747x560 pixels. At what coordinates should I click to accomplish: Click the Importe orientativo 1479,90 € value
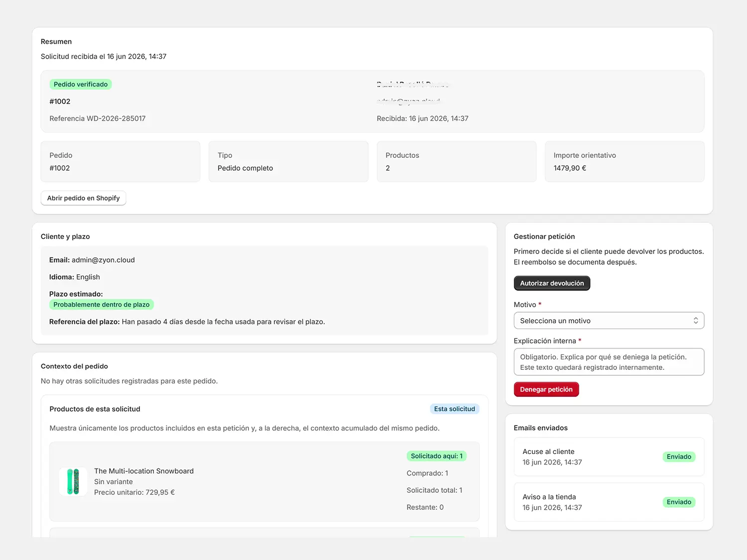pyautogui.click(x=570, y=168)
